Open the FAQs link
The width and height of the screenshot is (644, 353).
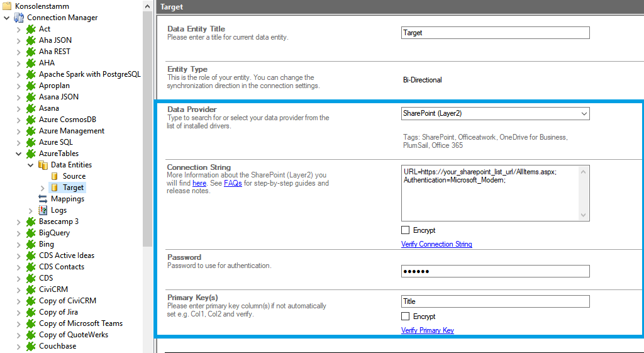(x=233, y=183)
